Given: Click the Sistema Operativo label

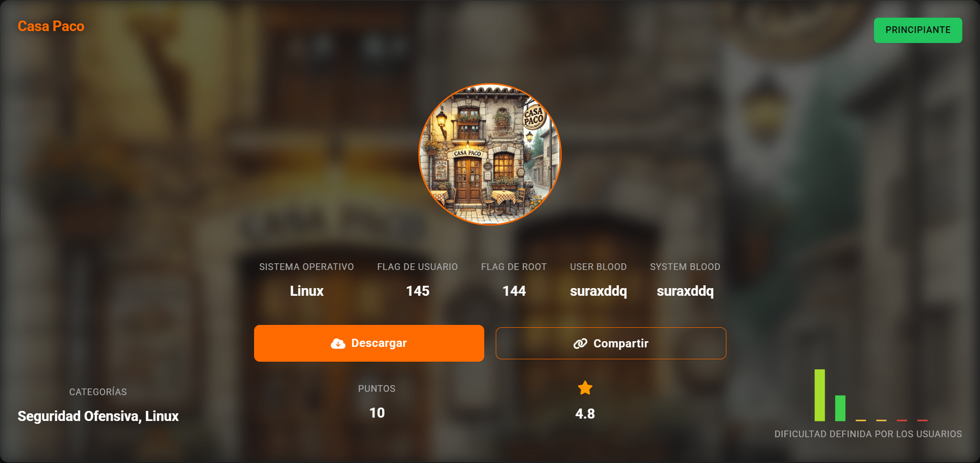Looking at the screenshot, I should [307, 267].
